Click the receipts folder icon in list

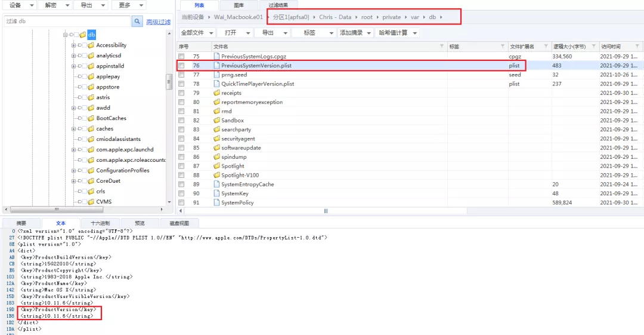tap(217, 93)
